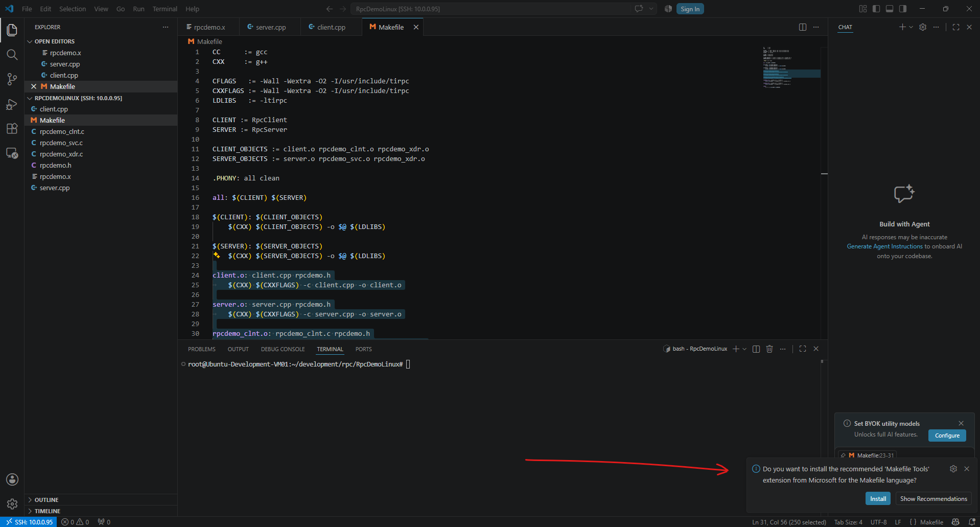Switch to the Output panel tab
Screen dimensions: 980x527
(x=238, y=349)
